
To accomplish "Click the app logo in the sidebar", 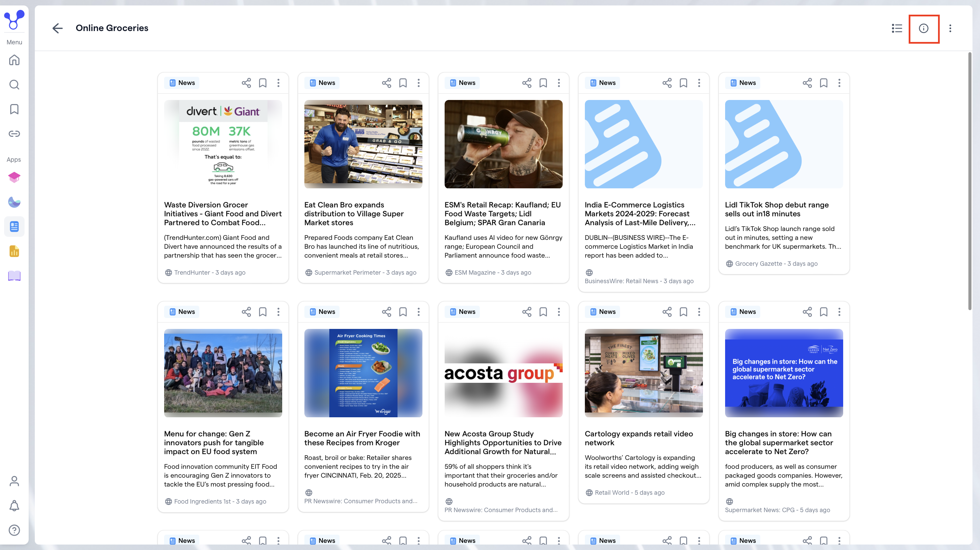I will (14, 19).
